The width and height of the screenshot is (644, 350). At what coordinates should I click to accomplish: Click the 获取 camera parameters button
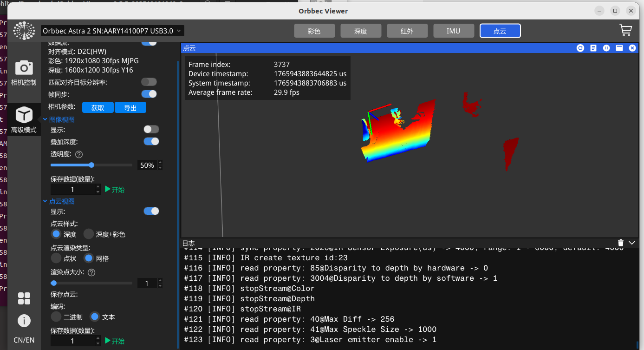click(x=98, y=108)
